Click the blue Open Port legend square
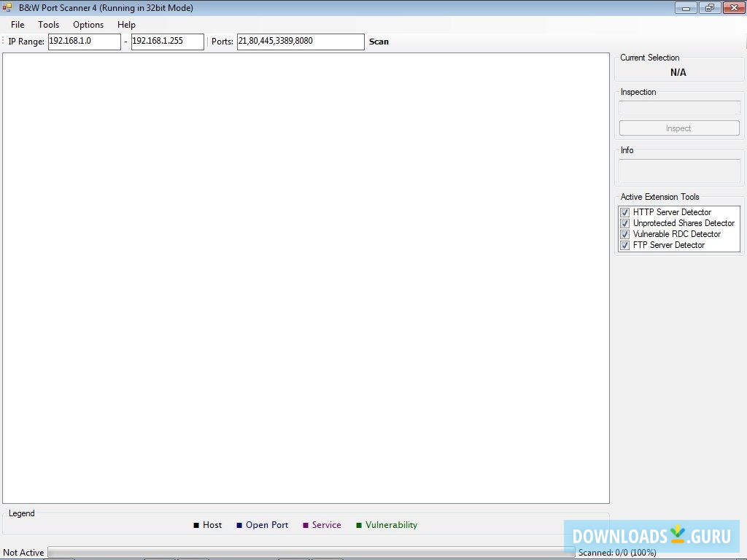 tap(239, 525)
